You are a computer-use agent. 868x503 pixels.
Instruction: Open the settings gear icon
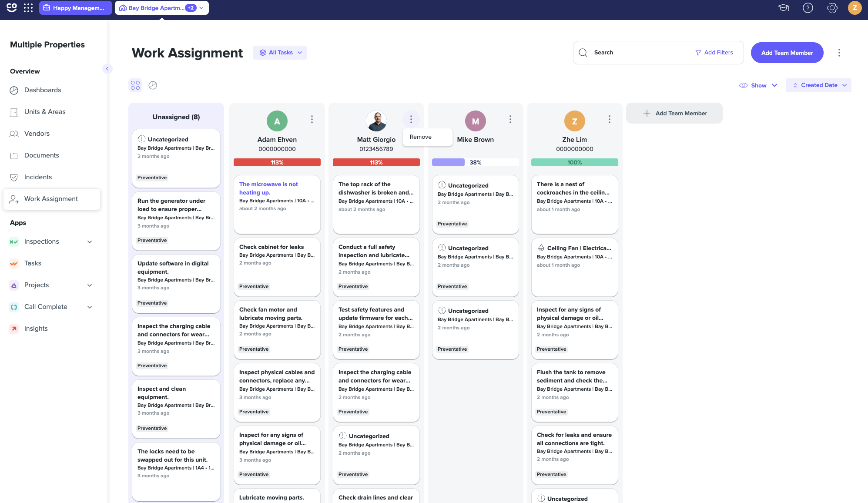pyautogui.click(x=832, y=8)
